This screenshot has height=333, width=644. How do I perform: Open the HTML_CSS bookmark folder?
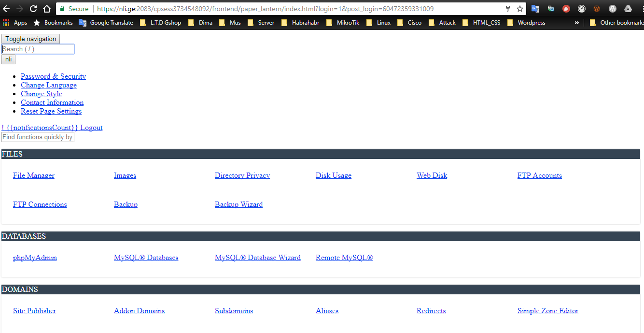click(481, 23)
